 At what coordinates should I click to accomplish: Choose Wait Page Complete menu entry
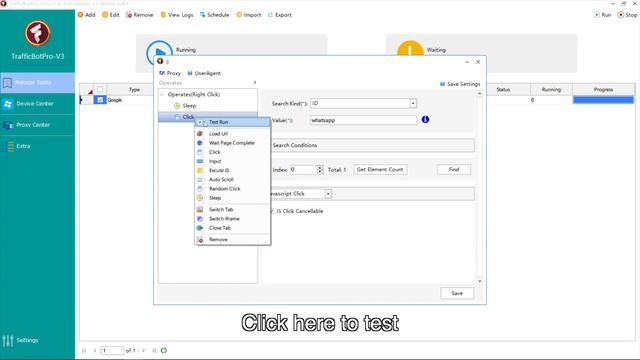point(233,143)
